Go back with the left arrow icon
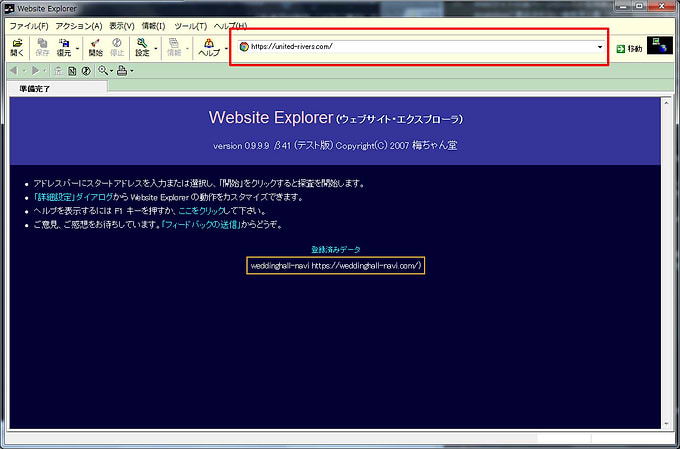The width and height of the screenshot is (680, 449). pos(13,71)
